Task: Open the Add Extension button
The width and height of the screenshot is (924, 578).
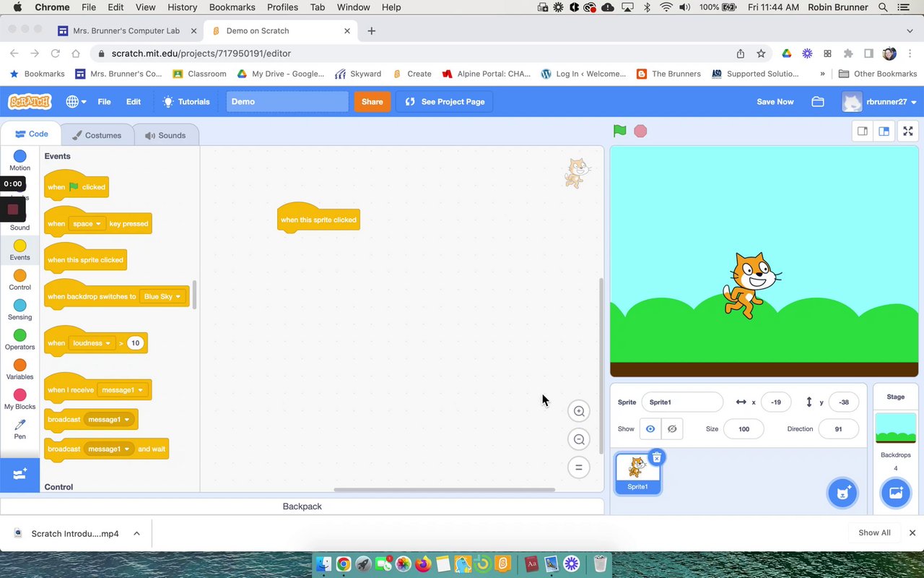Action: pos(19,475)
